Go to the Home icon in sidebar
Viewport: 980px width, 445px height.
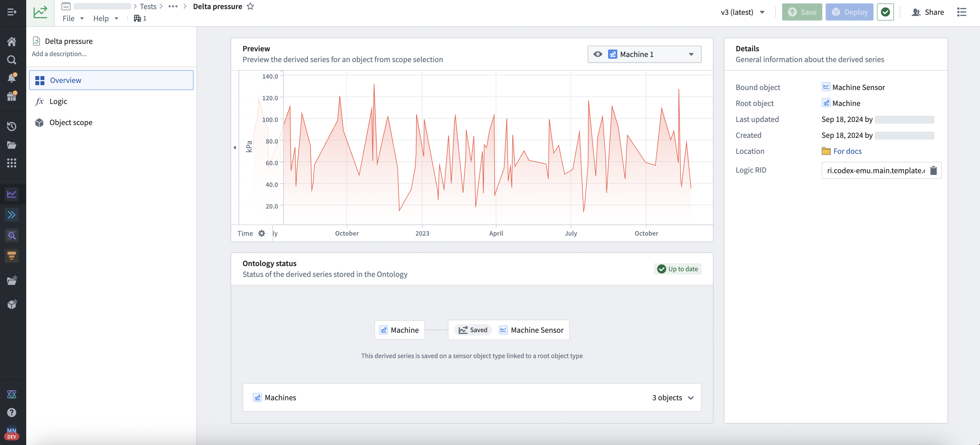pos(12,41)
